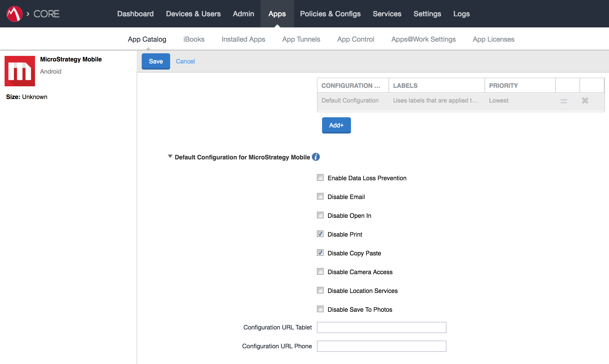Tick Disable Location Services checkbox
The width and height of the screenshot is (609, 364).
(320, 290)
